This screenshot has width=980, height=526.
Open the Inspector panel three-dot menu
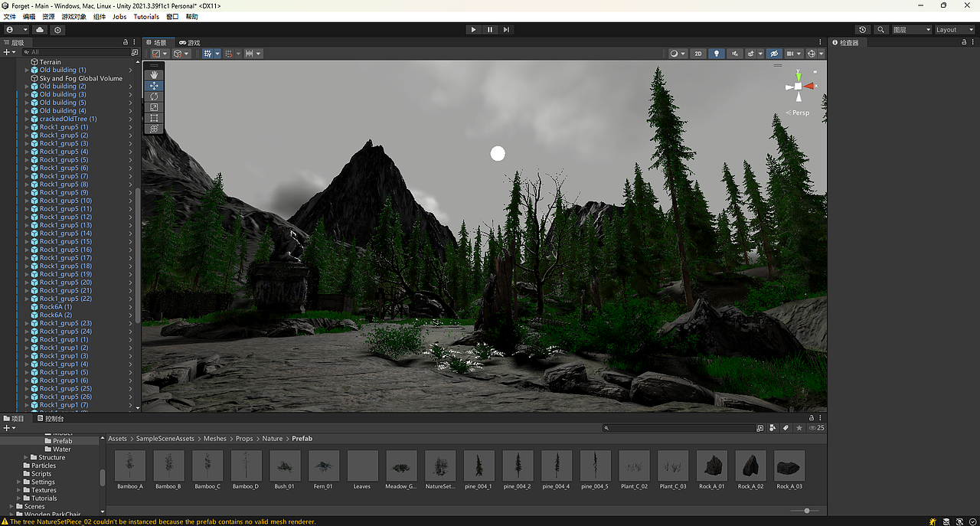974,42
